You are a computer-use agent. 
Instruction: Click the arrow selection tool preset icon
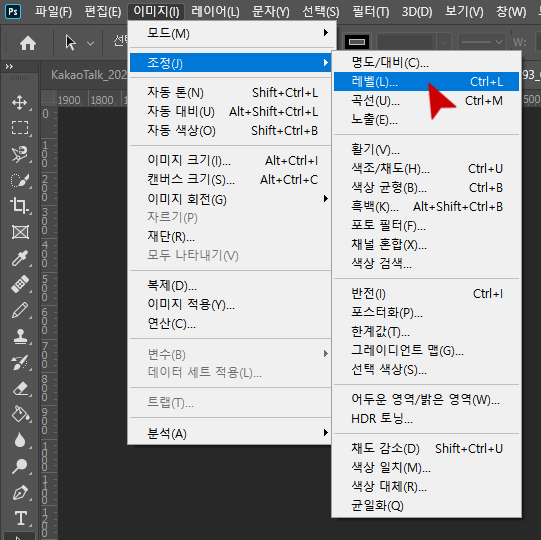(71, 43)
